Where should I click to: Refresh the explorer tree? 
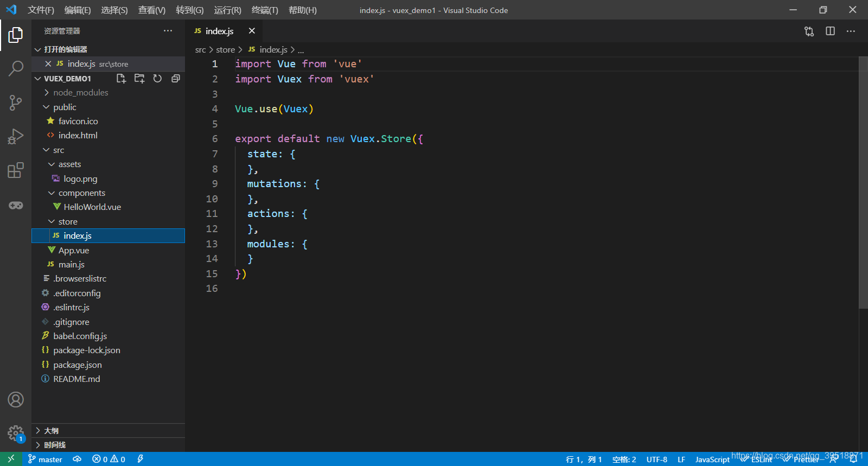[x=157, y=79]
